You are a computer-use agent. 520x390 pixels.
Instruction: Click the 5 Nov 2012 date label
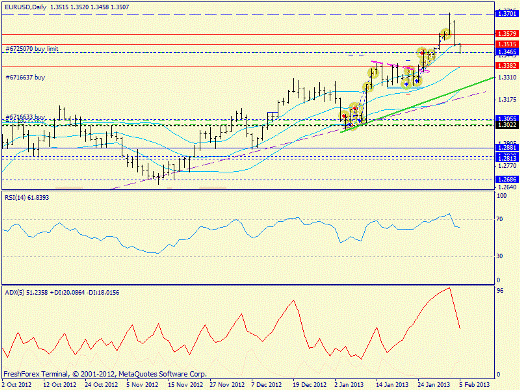[x=142, y=384]
